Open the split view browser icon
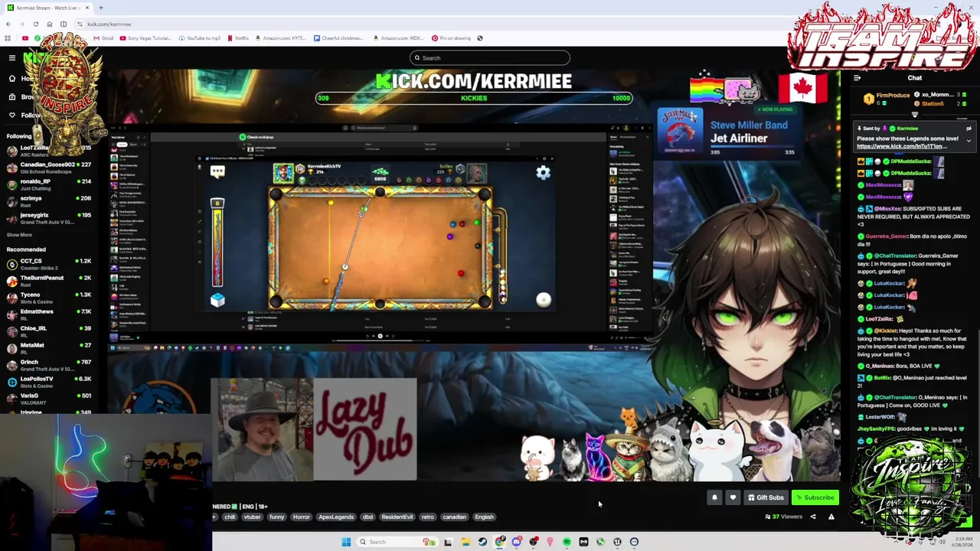The width and height of the screenshot is (980, 551). (64, 24)
